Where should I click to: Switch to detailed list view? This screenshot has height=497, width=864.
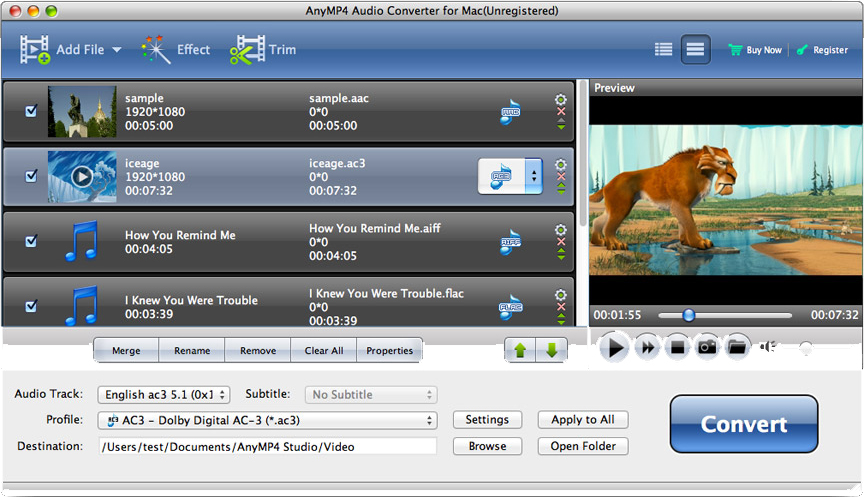tap(663, 50)
